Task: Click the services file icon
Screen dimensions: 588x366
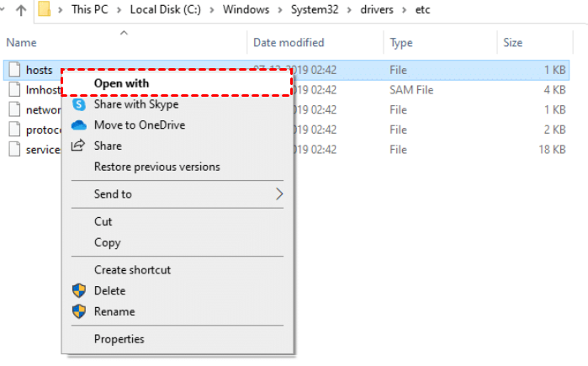Action: [13, 150]
